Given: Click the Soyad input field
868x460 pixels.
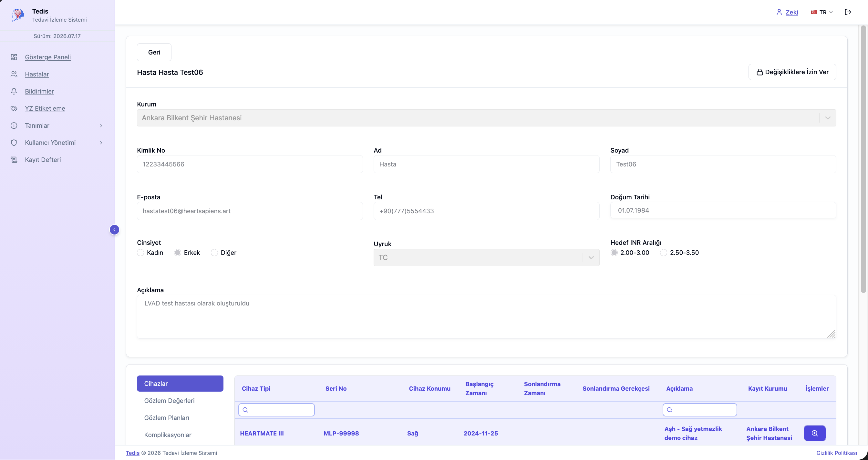Looking at the screenshot, I should (723, 164).
